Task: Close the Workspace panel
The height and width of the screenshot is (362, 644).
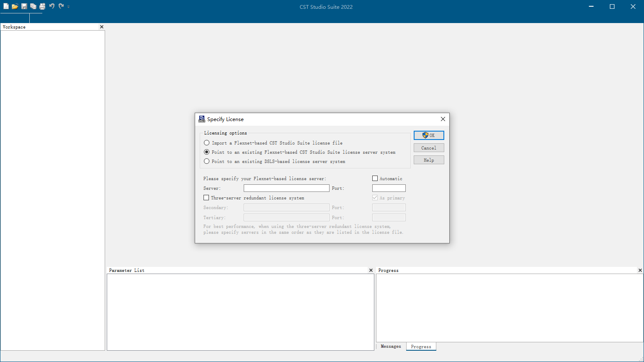Action: tap(101, 27)
